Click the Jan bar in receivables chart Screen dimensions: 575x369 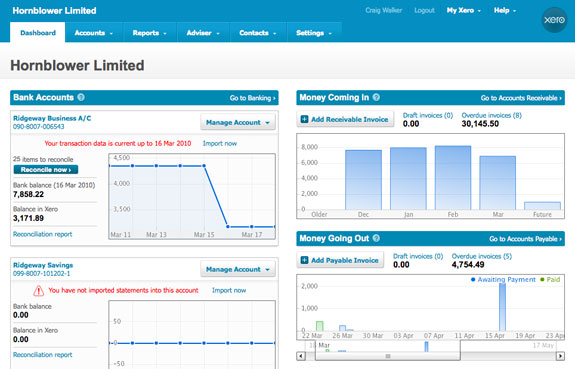[x=408, y=179]
